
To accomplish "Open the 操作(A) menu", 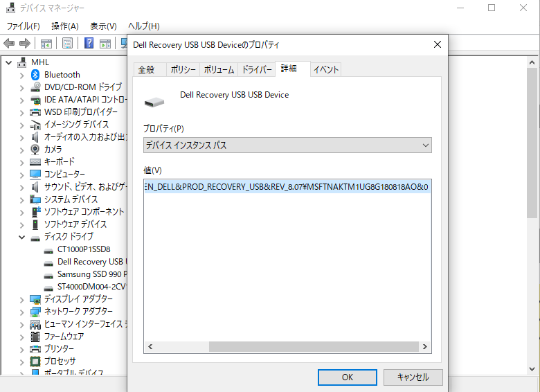I will [x=65, y=26].
